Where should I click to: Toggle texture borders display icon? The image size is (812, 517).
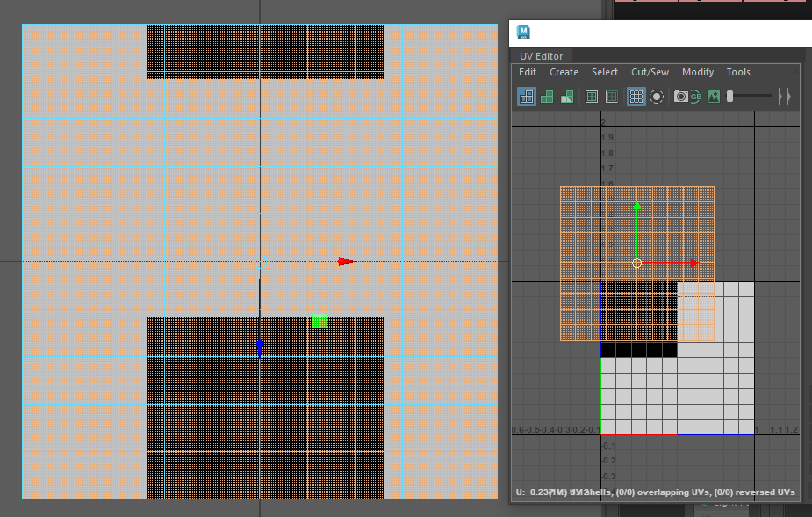tap(592, 97)
